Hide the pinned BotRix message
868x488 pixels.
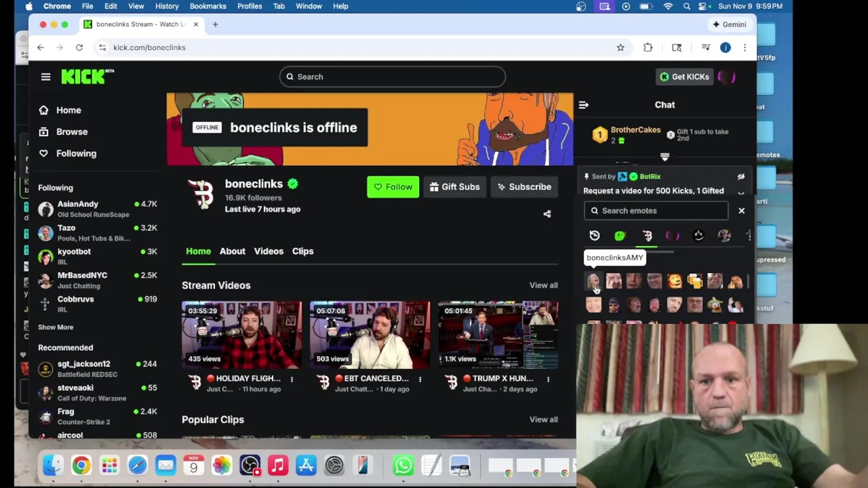[x=741, y=176]
